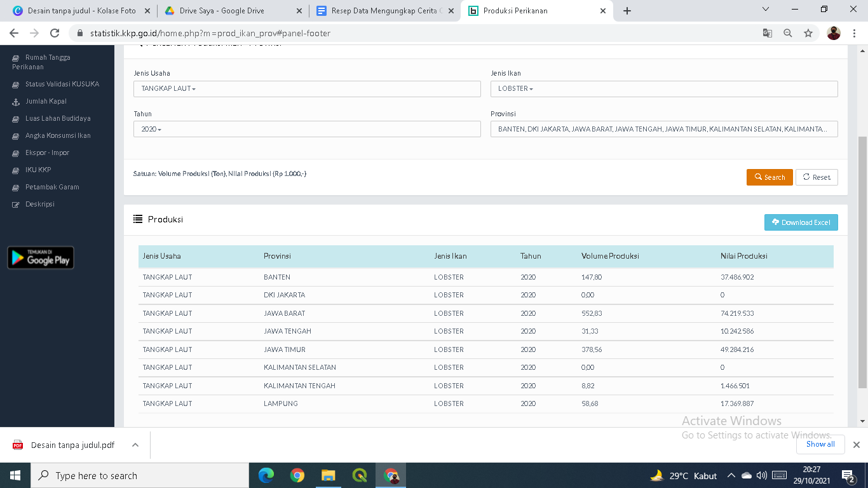Reload the page with the refresh icon
This screenshot has width=868, height=488.
pyautogui.click(x=55, y=33)
